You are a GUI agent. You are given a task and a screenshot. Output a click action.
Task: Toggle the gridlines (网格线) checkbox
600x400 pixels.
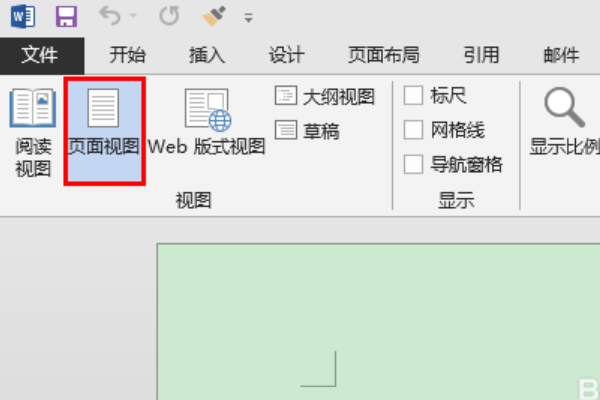(414, 130)
